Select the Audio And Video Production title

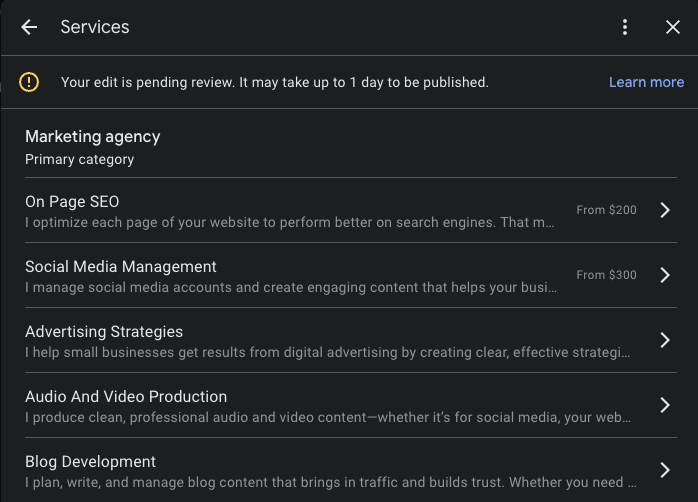tap(126, 397)
